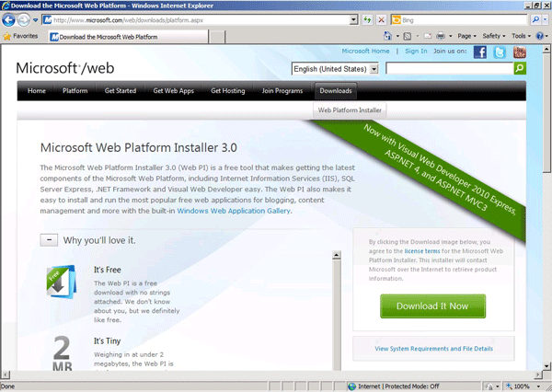Viewport: 552px width, 392px height.
Task: Select the Get Hosting nav item
Action: pyautogui.click(x=228, y=91)
